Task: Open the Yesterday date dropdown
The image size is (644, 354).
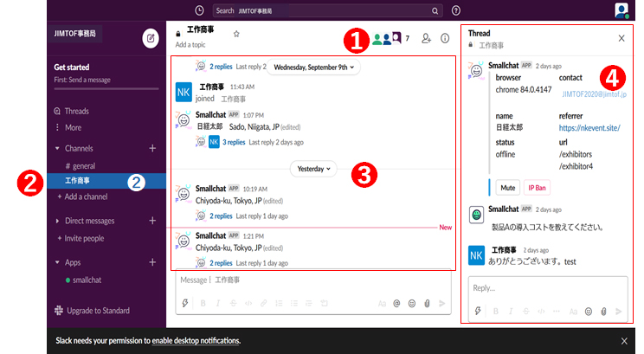Action: [313, 169]
